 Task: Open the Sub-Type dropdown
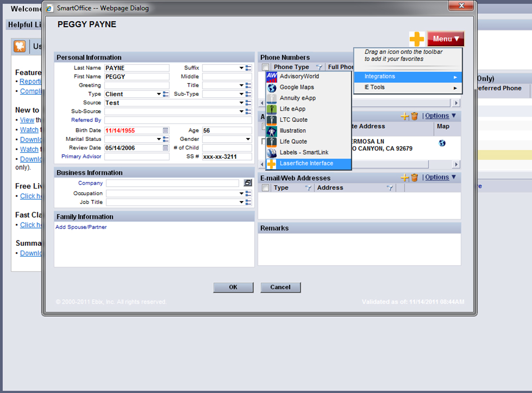tap(241, 94)
